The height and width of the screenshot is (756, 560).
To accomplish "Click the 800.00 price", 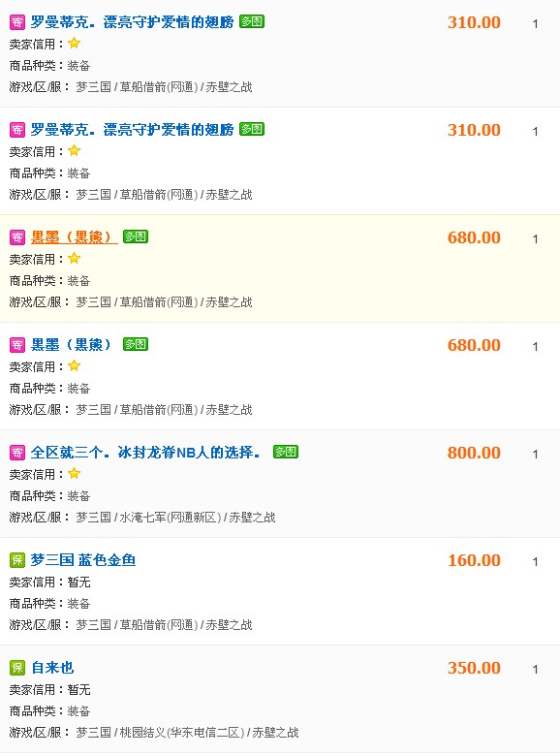I will tap(474, 453).
